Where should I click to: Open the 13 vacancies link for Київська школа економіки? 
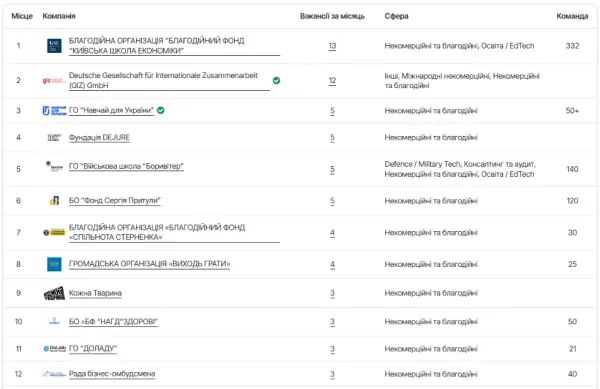332,46
